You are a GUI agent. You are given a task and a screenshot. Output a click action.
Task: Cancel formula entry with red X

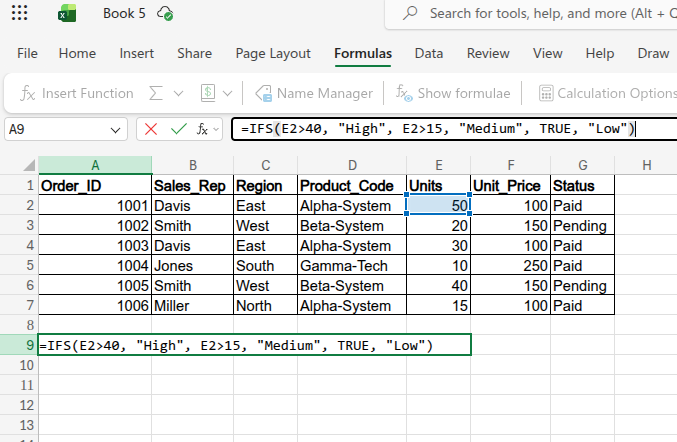151,129
